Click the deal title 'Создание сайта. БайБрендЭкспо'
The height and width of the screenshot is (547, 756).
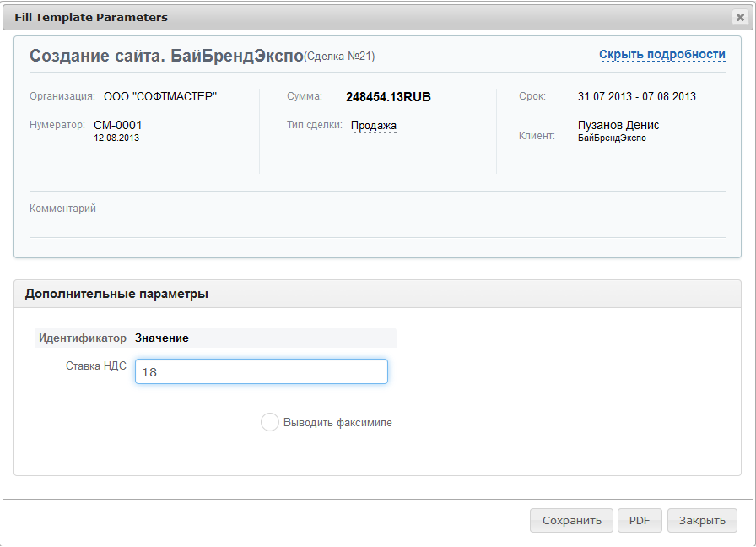click(x=166, y=57)
